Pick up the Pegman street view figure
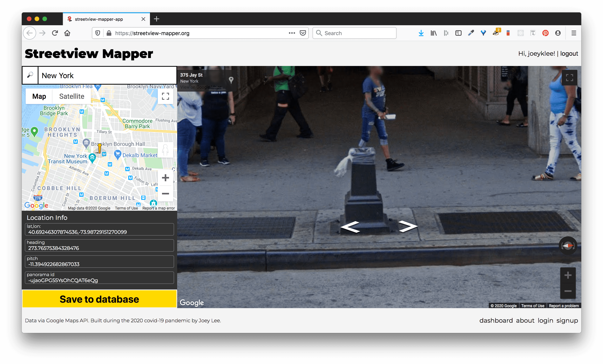 coord(166,150)
